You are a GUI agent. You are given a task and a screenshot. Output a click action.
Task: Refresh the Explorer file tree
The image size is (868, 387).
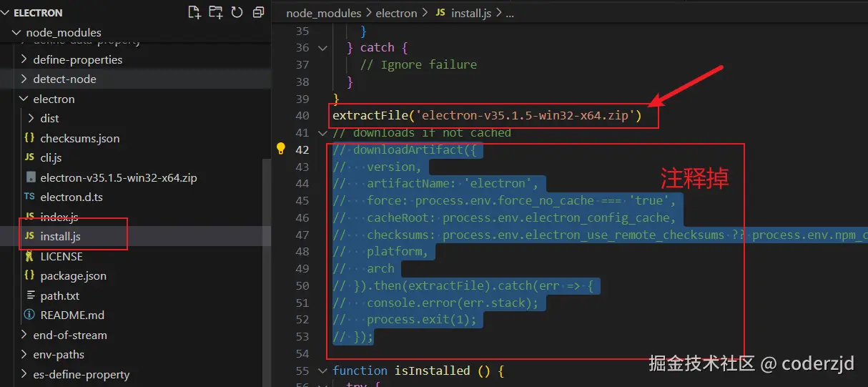click(x=237, y=12)
